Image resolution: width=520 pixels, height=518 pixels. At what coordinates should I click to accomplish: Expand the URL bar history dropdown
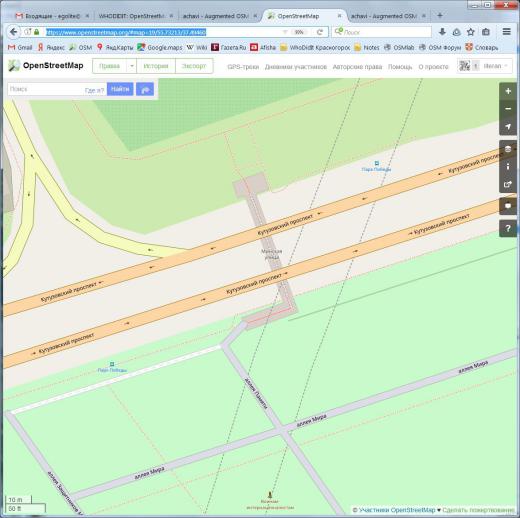coord(285,32)
